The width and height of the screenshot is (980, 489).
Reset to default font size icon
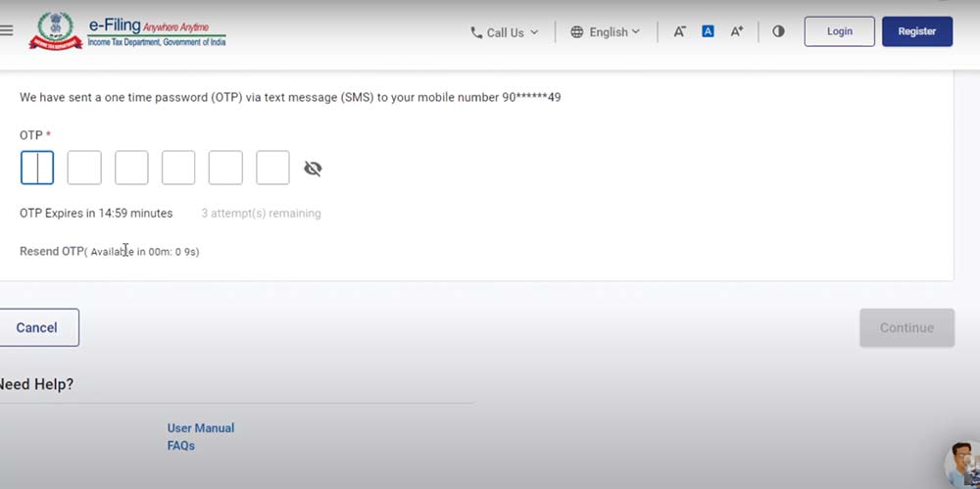click(x=708, y=31)
